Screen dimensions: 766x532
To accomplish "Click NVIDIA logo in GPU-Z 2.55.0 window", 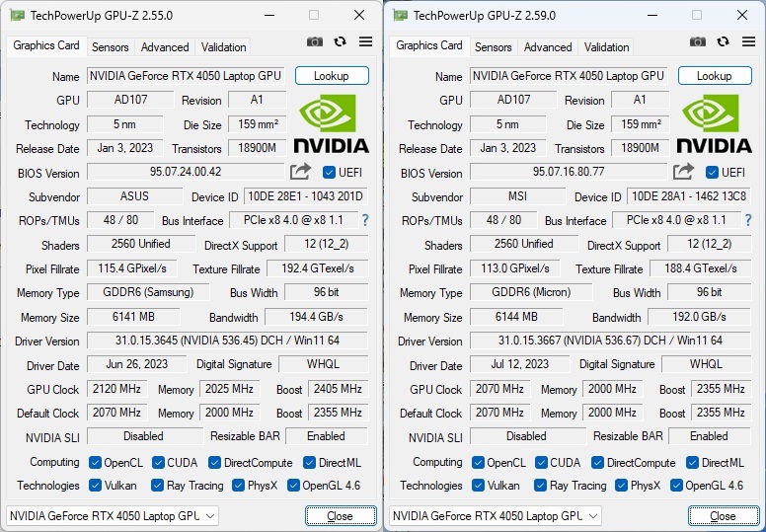I will (331, 124).
